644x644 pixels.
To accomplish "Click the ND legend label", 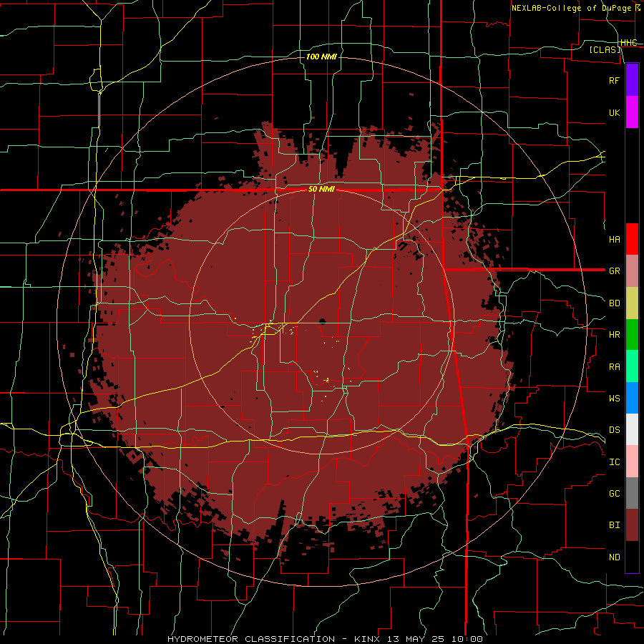I will click(615, 557).
